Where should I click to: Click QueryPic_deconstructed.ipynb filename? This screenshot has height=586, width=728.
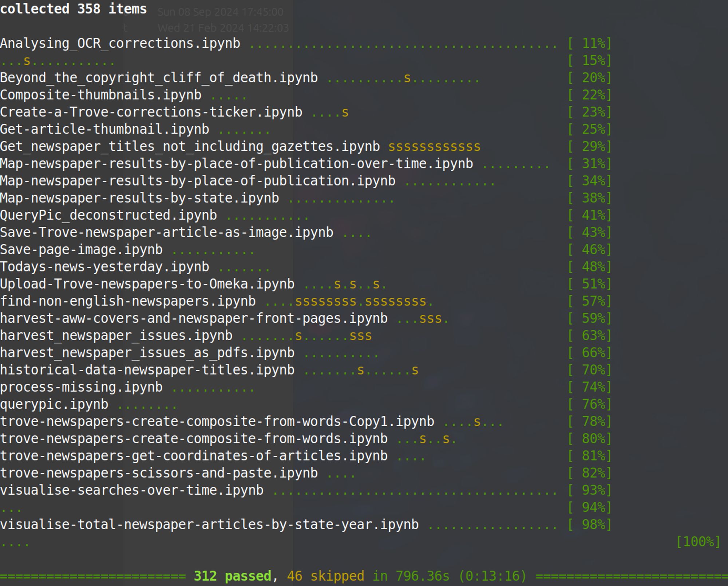108,215
